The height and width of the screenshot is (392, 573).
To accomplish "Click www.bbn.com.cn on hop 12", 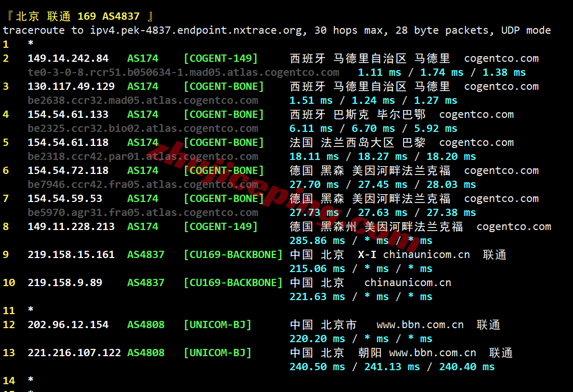I will 420,325.
